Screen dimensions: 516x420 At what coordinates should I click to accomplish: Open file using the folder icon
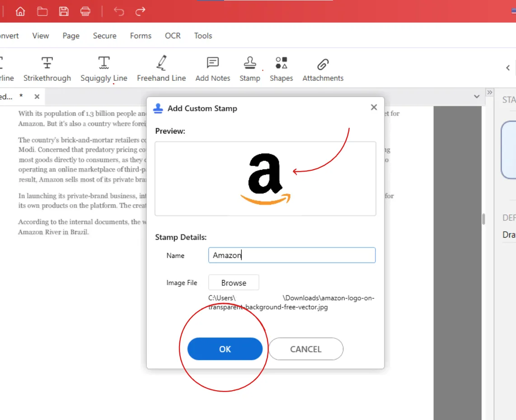tap(42, 11)
